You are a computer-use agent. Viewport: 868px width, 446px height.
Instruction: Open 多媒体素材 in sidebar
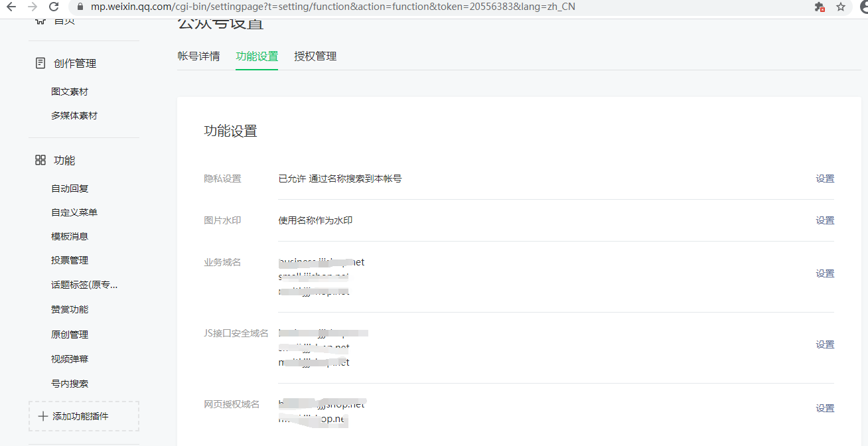point(74,115)
